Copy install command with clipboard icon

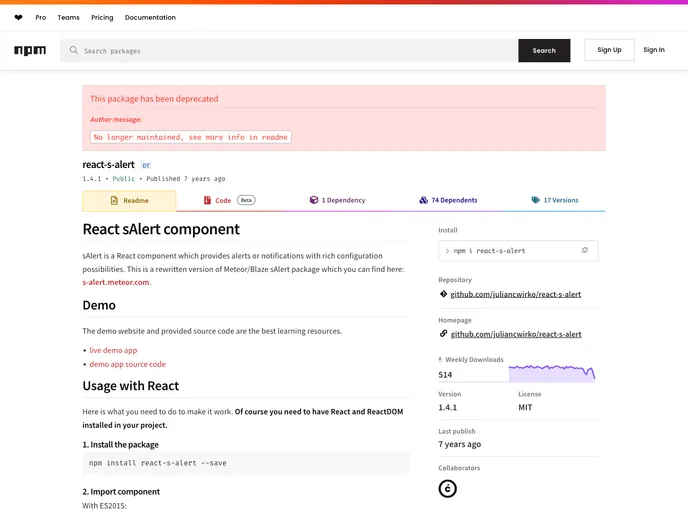[x=584, y=250]
